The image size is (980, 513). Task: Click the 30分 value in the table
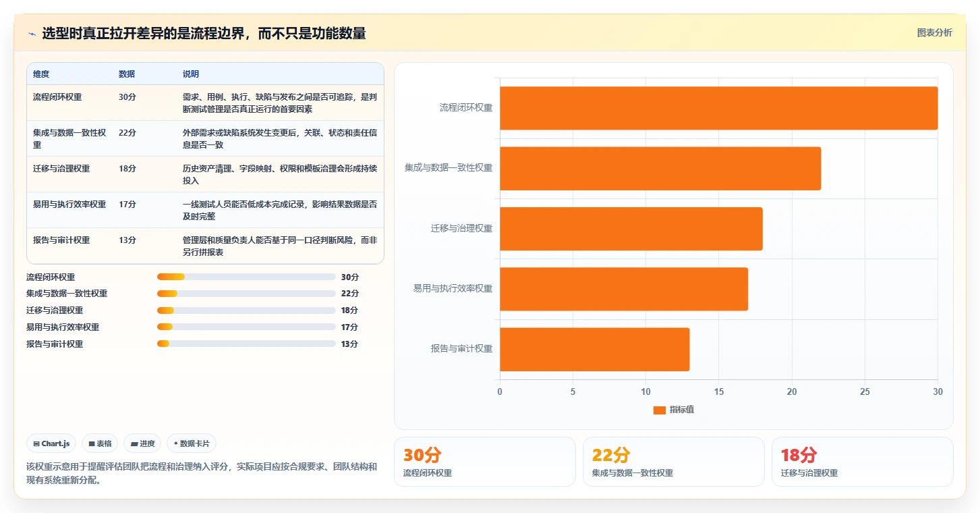127,97
